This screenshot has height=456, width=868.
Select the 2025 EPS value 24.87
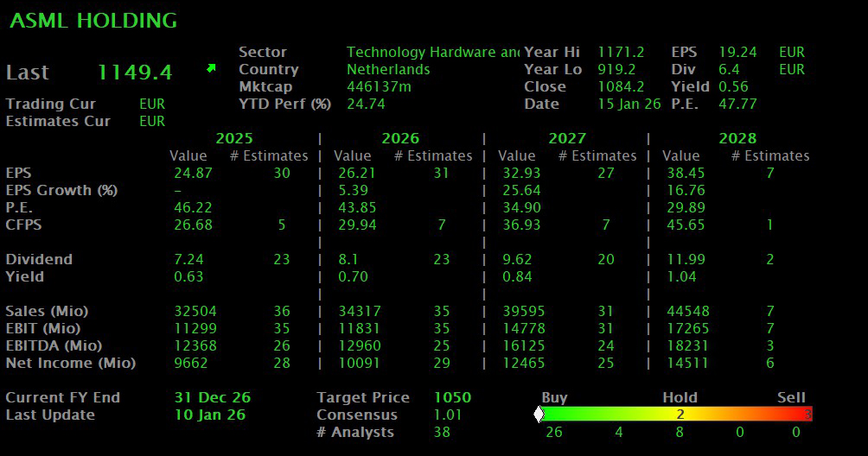tap(193, 173)
